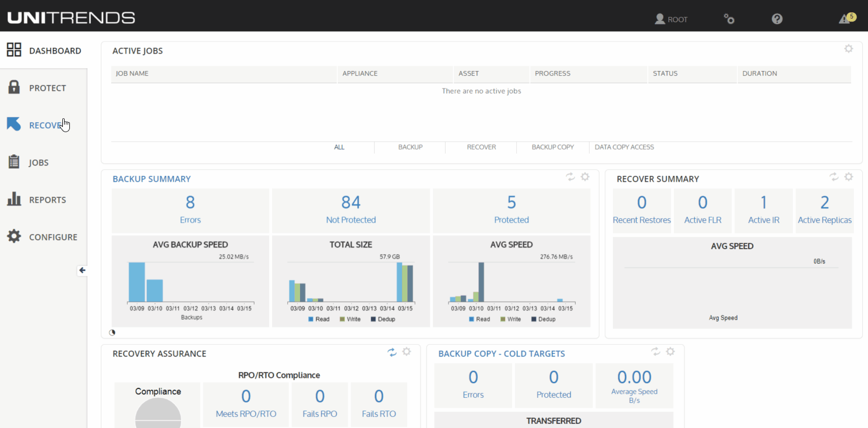
Task: Select the DATA COPY ACCESS tab
Action: 624,147
